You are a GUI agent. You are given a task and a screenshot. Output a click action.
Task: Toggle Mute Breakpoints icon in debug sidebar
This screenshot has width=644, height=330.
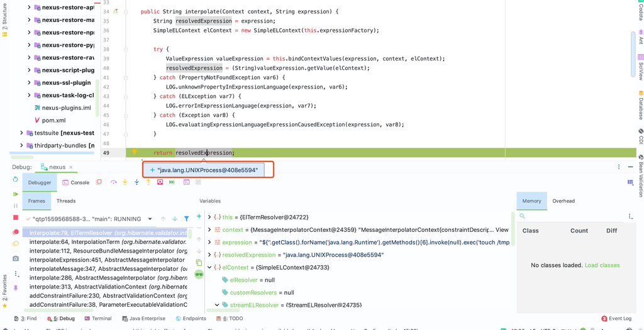click(16, 243)
